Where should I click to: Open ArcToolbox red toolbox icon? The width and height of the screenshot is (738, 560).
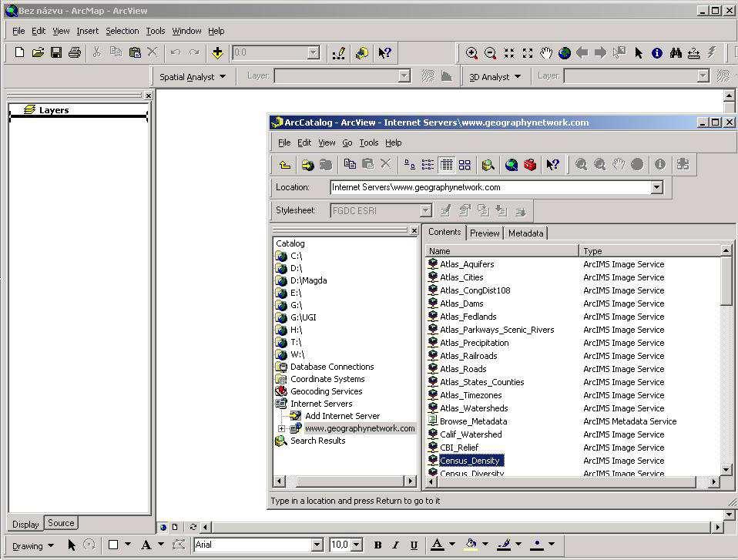[531, 164]
